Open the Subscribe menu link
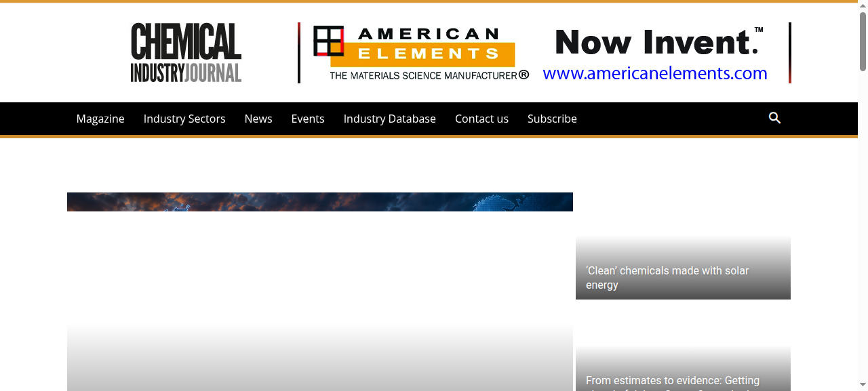Viewport: 868px width, 391px height. point(552,119)
